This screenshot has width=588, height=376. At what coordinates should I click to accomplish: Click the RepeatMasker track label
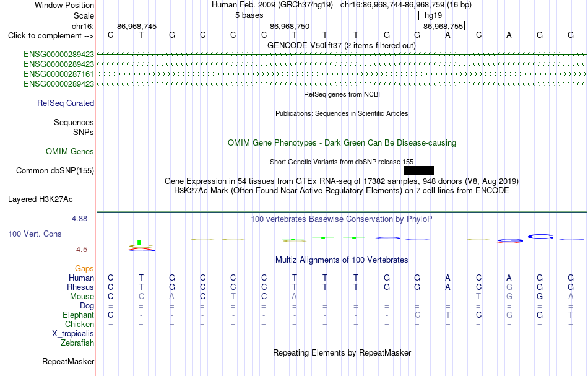coord(68,361)
